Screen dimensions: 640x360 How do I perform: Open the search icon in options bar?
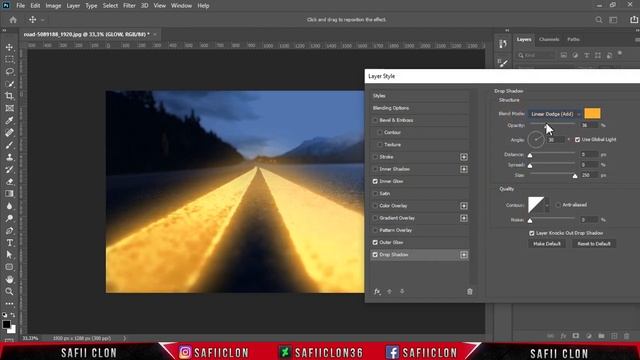598,20
